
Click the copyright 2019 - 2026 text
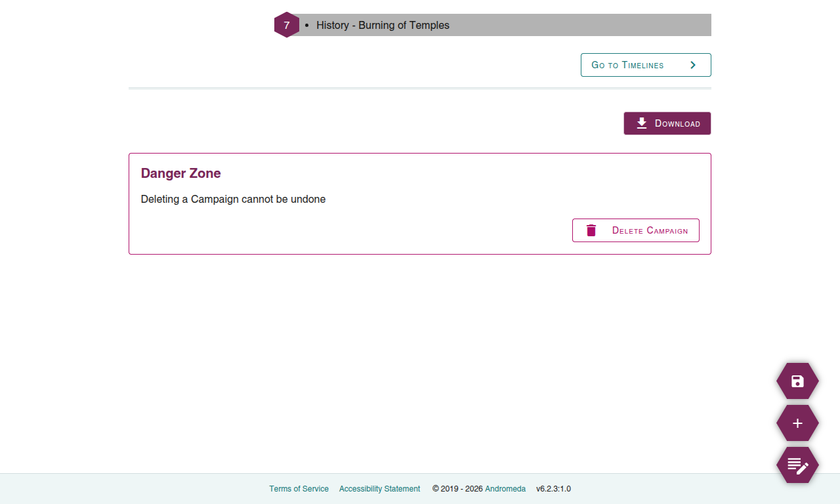coord(457,488)
